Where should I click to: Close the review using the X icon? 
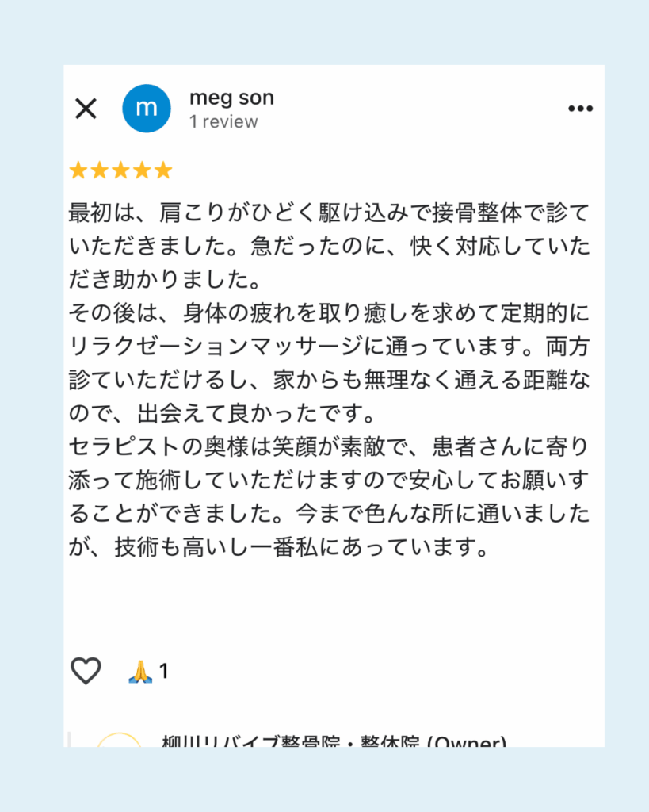point(86,109)
